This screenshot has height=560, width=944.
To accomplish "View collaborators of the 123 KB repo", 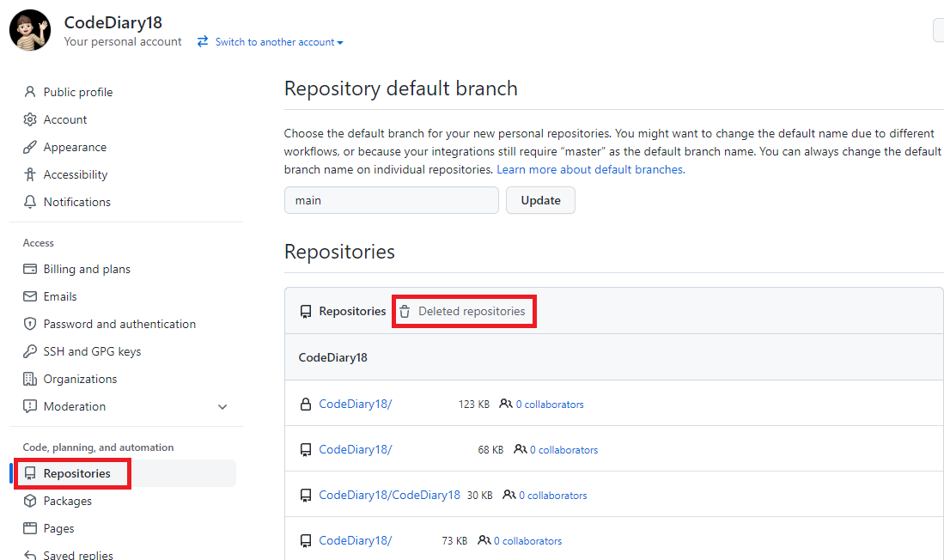I will coord(550,405).
